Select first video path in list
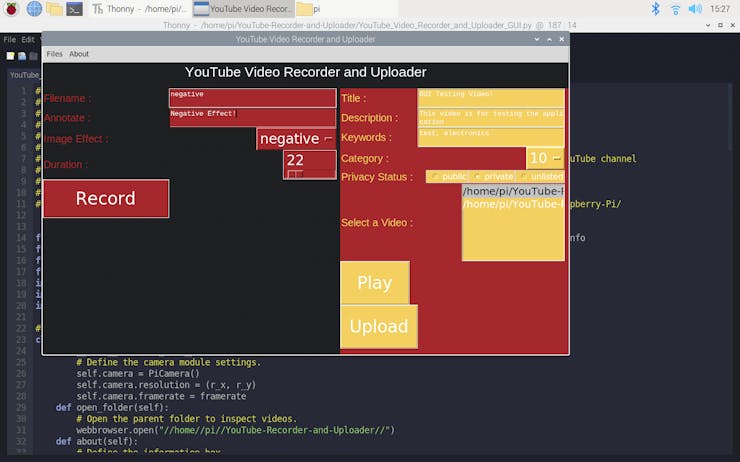 [513, 191]
